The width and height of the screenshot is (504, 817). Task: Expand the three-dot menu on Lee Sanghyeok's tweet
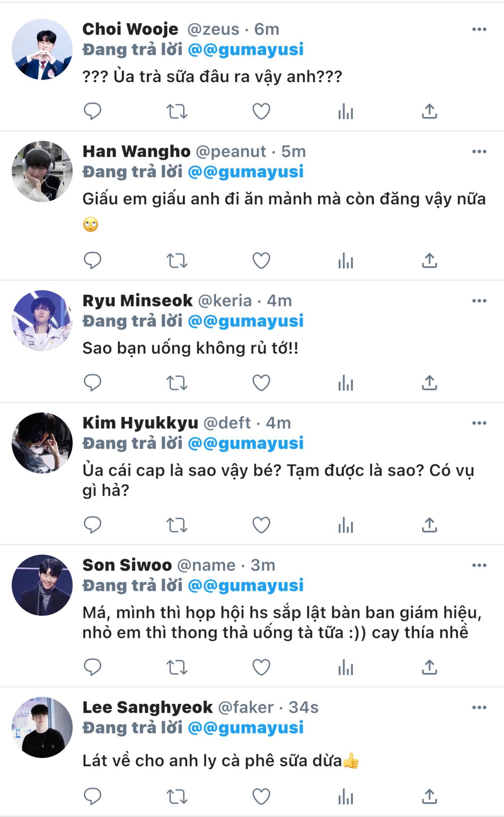click(479, 707)
